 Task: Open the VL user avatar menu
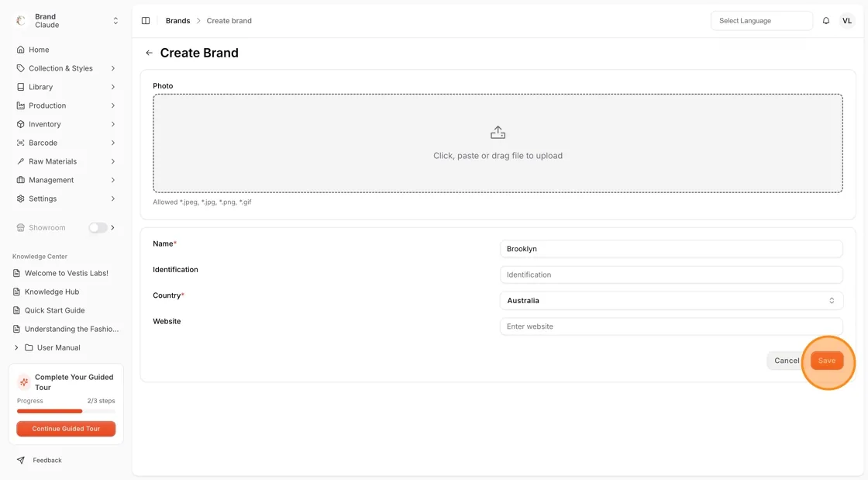pos(847,20)
